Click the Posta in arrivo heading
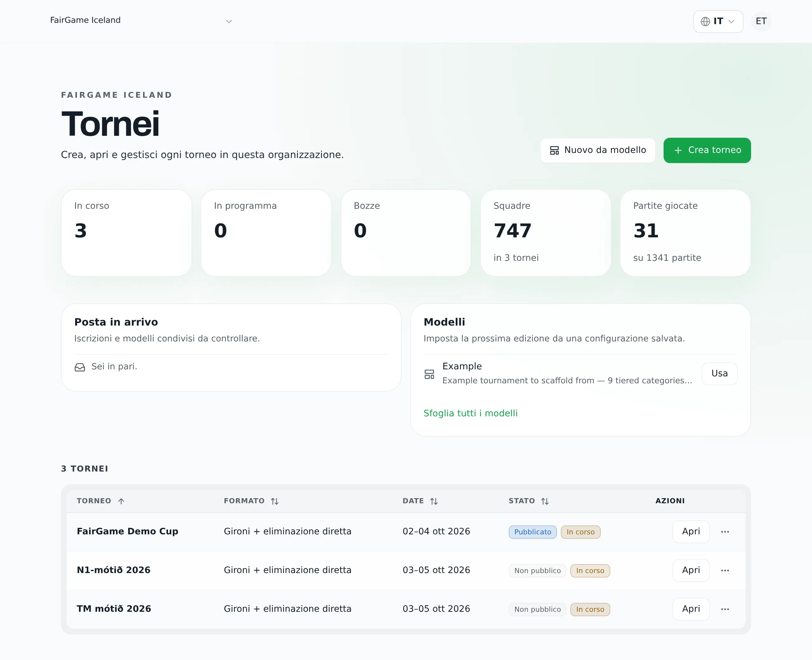This screenshot has width=812, height=660. tap(116, 322)
